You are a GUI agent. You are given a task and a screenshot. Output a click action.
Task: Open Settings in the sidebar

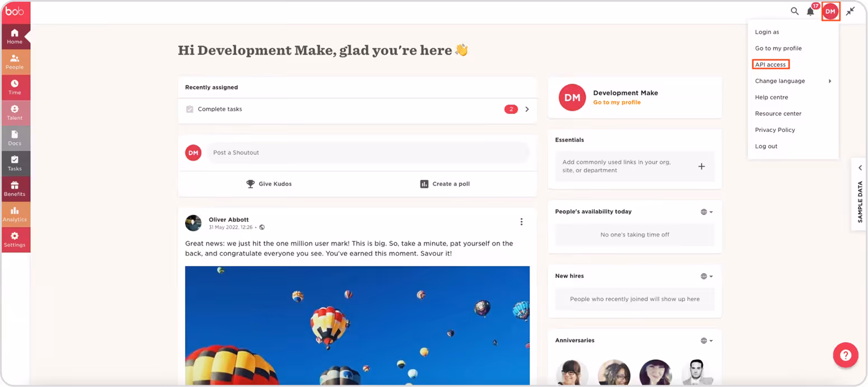(15, 239)
